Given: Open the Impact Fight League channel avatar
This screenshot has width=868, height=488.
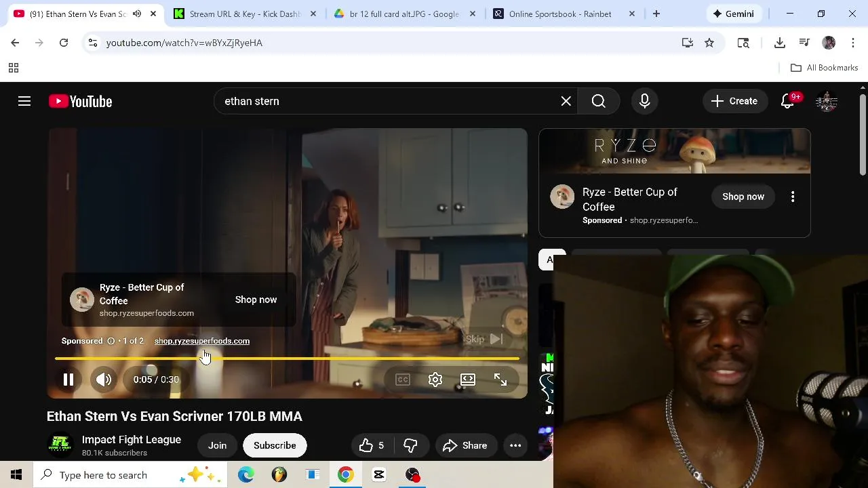Looking at the screenshot, I should [x=60, y=445].
